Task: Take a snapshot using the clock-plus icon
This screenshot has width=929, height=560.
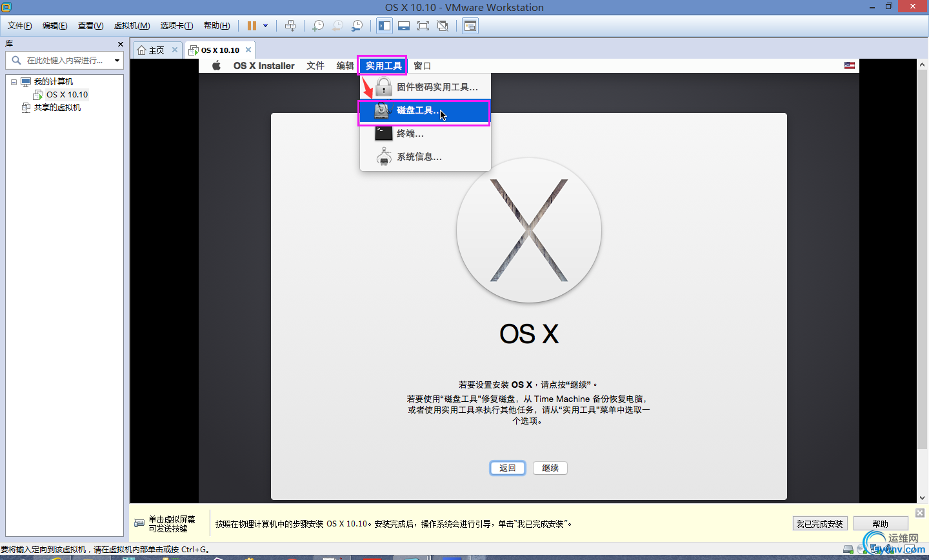Action: tap(318, 26)
